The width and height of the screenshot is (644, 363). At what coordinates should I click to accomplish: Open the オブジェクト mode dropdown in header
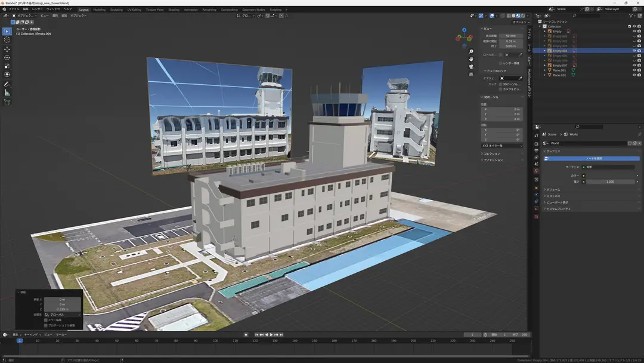(x=24, y=16)
